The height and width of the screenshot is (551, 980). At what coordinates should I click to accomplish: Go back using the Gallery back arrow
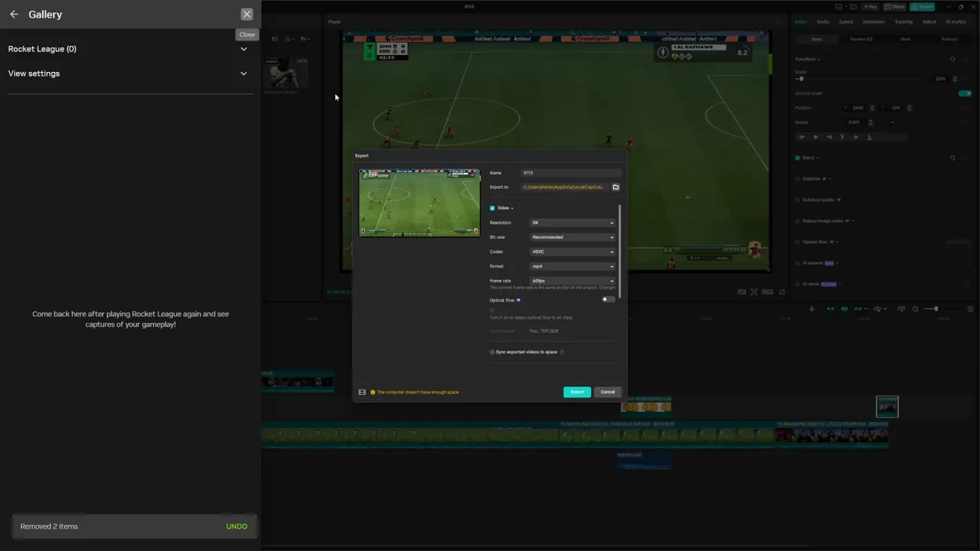pos(14,15)
